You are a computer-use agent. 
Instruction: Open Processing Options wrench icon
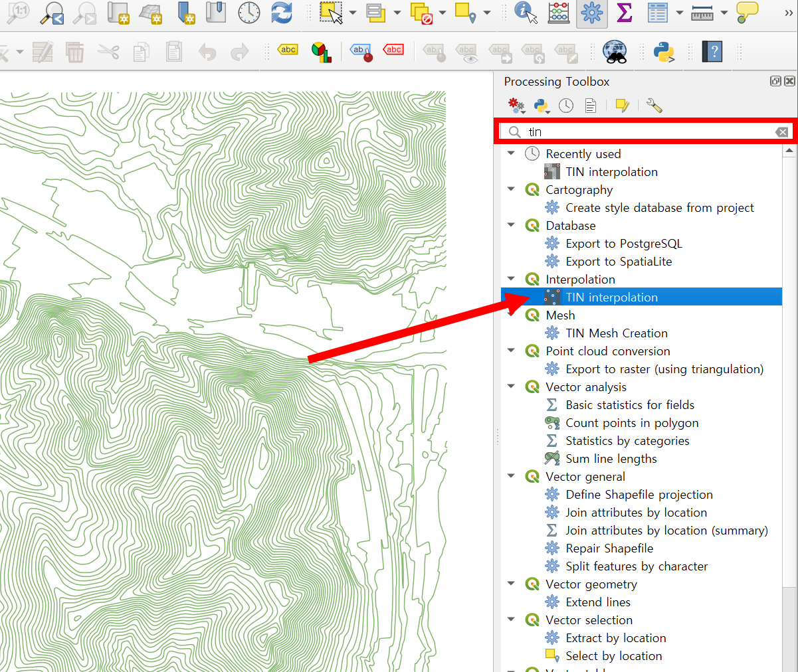654,106
